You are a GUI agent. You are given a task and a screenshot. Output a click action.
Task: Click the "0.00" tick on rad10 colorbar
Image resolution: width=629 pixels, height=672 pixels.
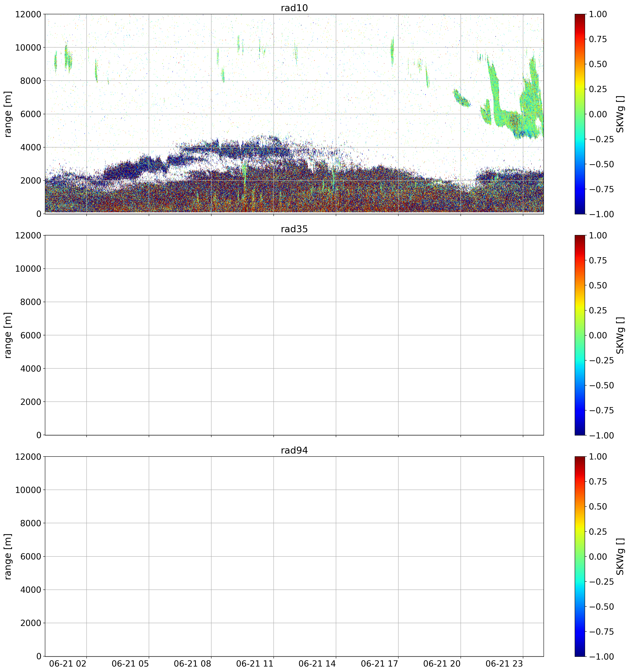(x=598, y=114)
